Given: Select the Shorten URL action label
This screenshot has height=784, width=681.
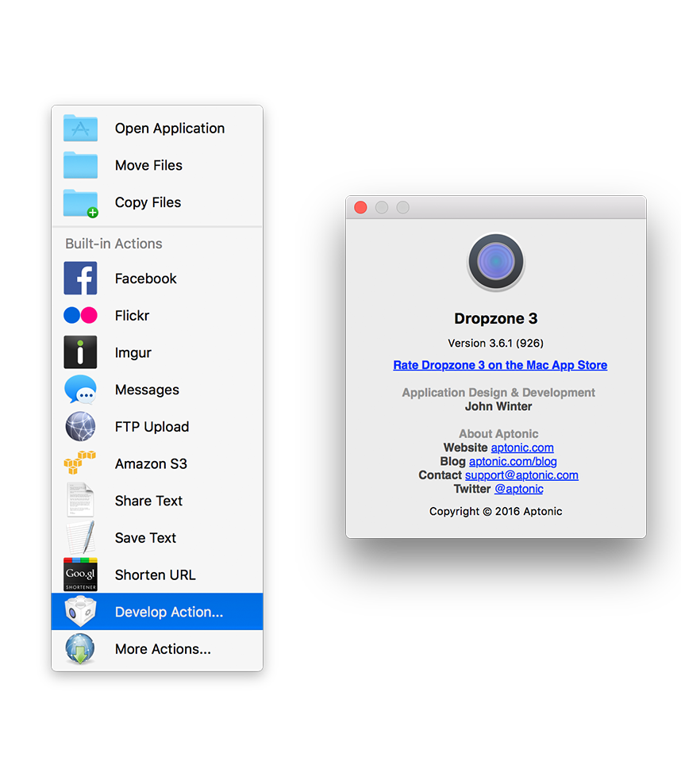Looking at the screenshot, I should [x=155, y=575].
